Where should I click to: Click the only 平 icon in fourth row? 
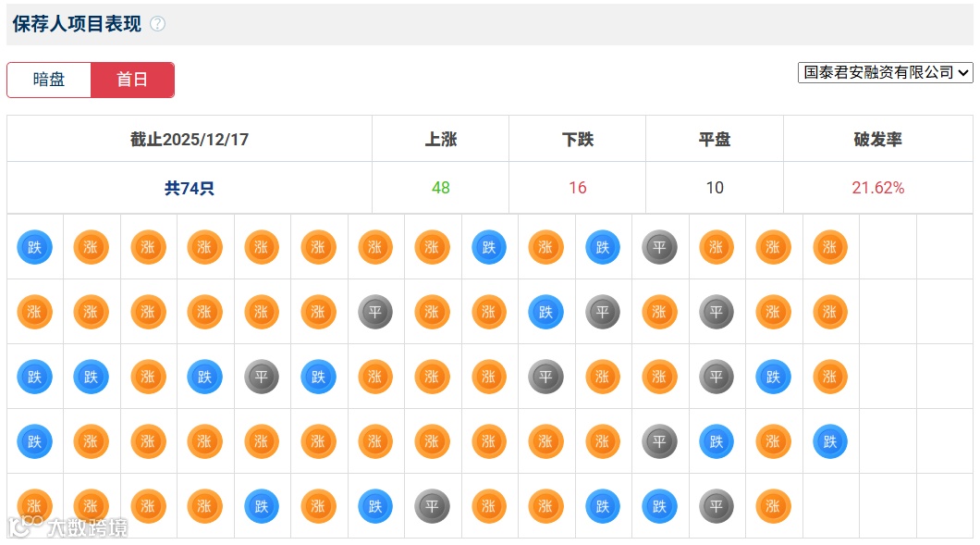pos(659,441)
